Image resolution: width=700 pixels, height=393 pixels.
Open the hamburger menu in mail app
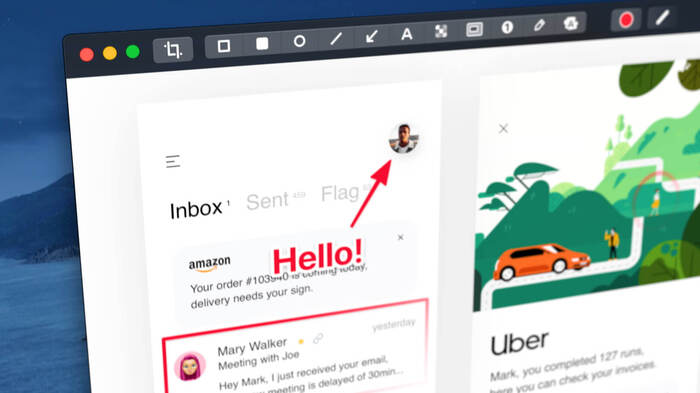[173, 161]
